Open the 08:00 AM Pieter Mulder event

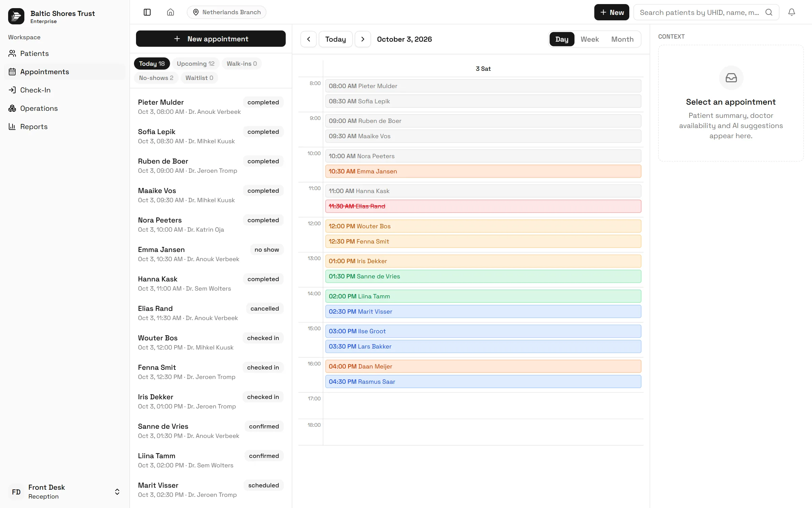(x=483, y=86)
